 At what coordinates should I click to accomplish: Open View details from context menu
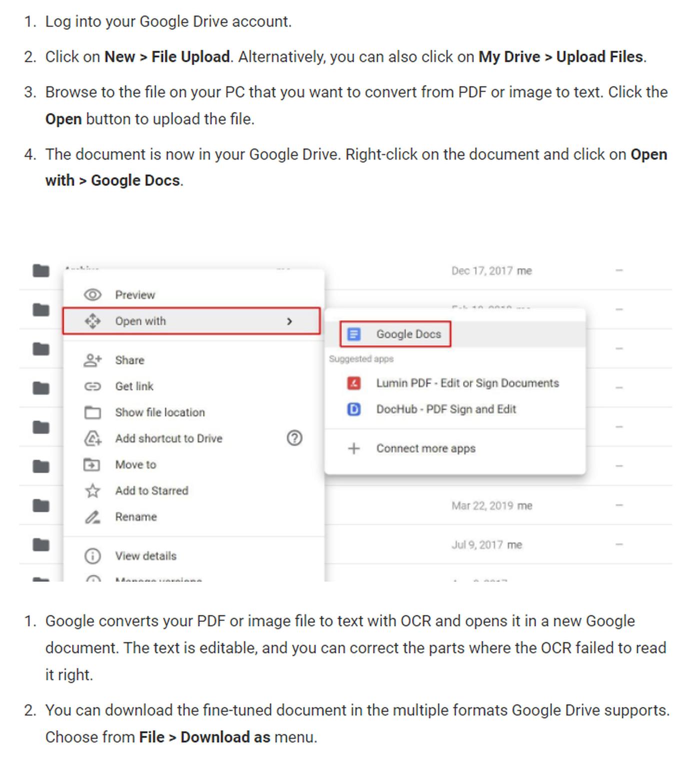[145, 556]
